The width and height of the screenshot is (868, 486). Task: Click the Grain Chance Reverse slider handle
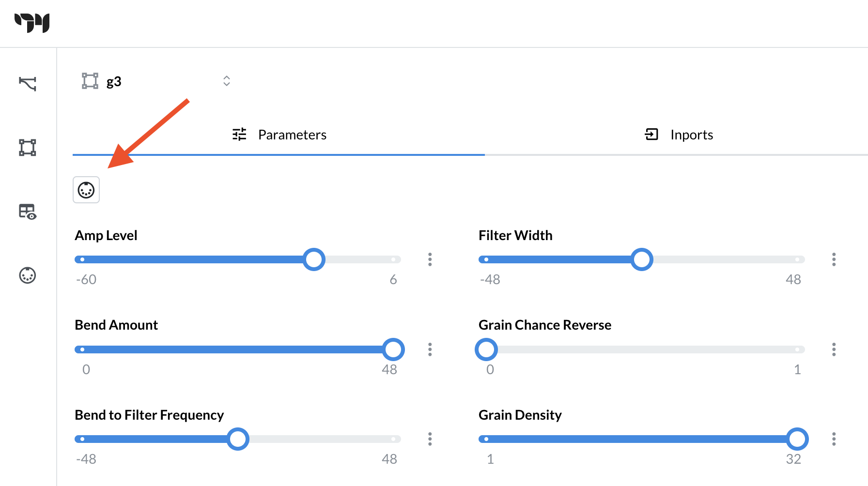(486, 349)
